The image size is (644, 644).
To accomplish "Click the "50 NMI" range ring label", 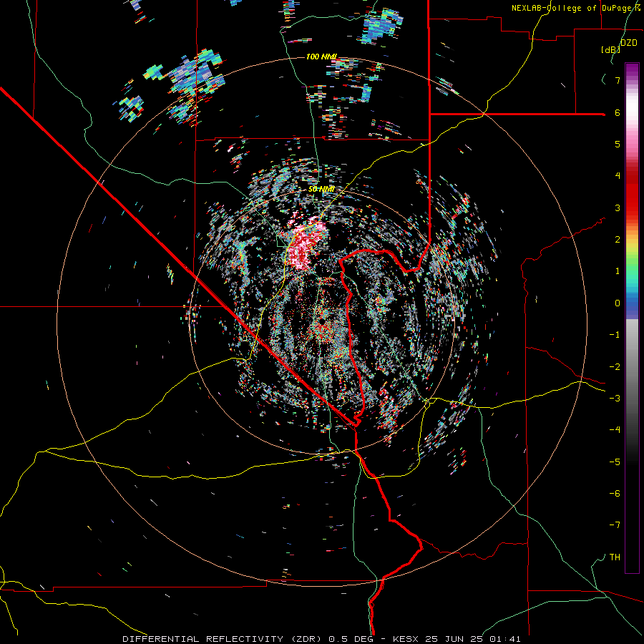I will pos(321,189).
